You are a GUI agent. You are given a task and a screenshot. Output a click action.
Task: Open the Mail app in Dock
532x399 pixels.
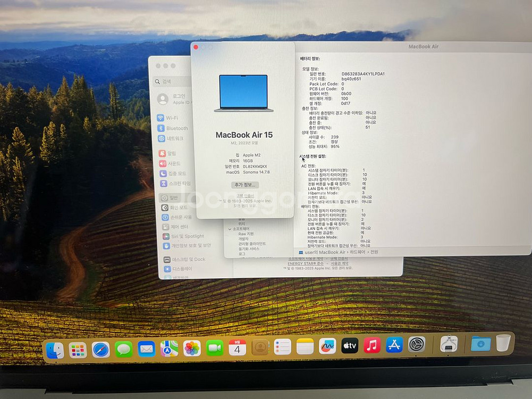(146, 349)
